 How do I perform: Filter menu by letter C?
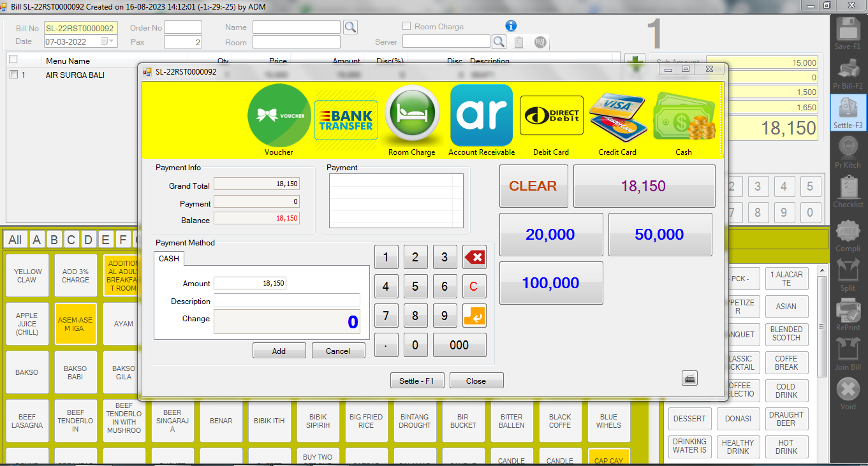pyautogui.click(x=71, y=240)
